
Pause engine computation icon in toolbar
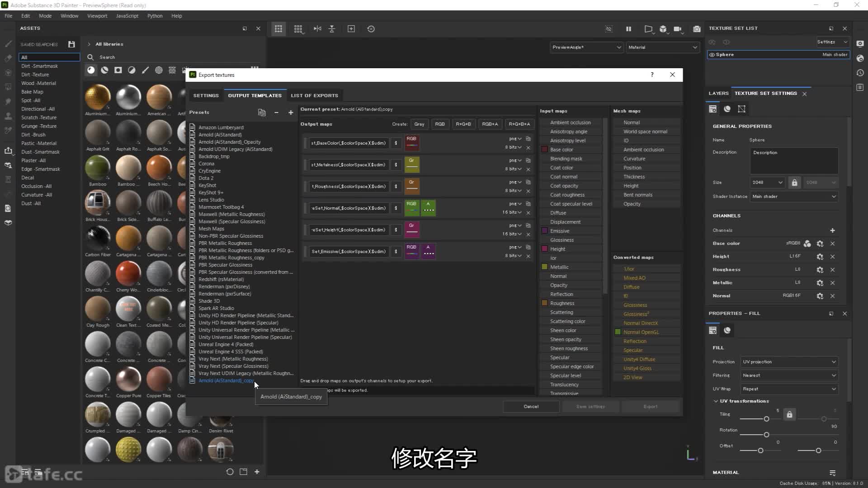tap(628, 29)
